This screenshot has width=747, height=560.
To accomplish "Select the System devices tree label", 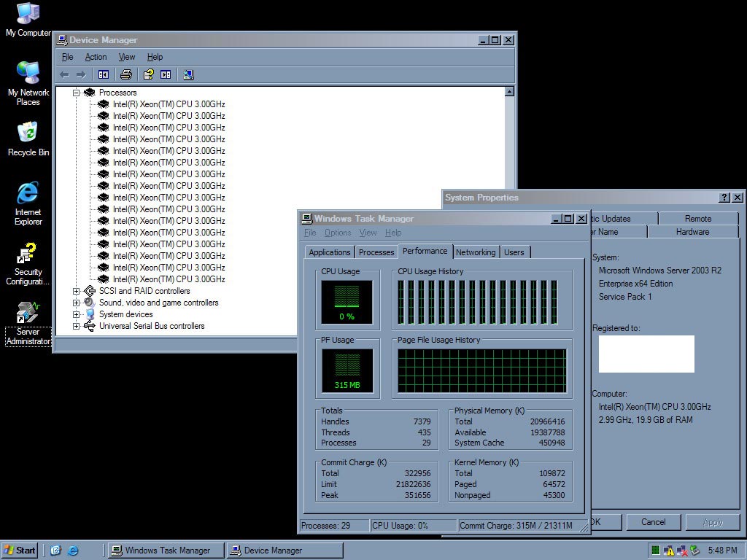I will click(125, 314).
